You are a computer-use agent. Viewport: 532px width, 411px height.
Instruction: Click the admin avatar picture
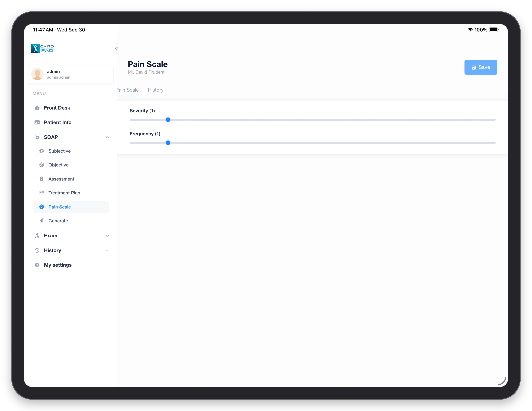[37, 74]
